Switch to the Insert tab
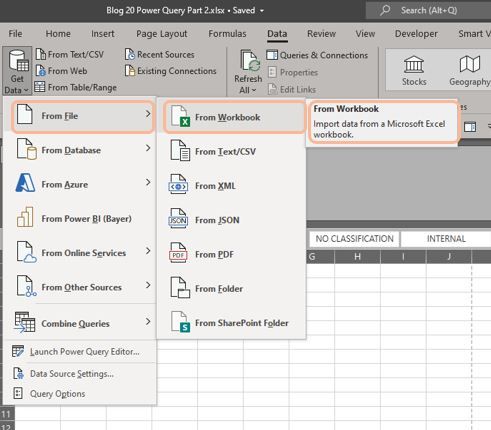Image resolution: width=491 pixels, height=430 pixels. pos(103,34)
